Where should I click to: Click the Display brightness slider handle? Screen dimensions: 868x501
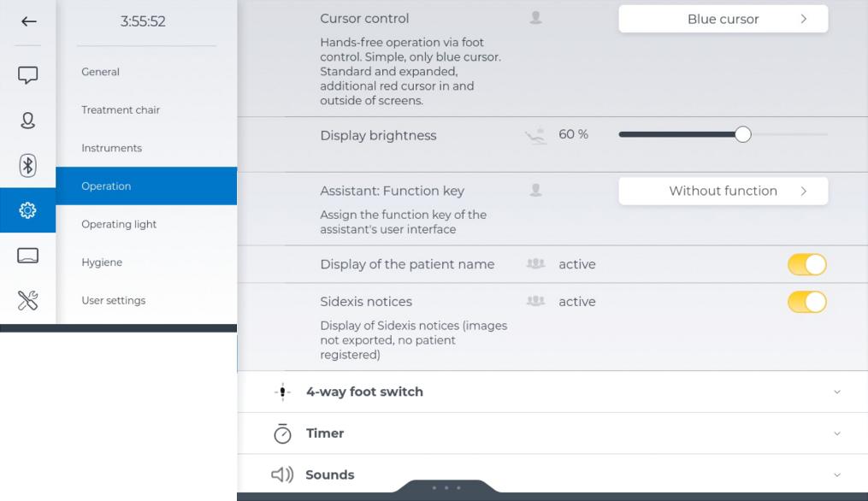(743, 134)
